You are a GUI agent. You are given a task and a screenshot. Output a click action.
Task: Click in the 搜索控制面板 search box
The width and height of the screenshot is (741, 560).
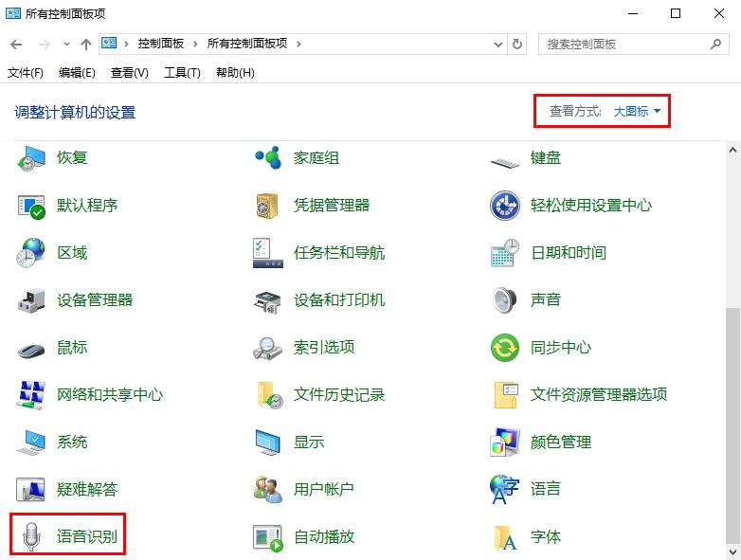tap(625, 44)
